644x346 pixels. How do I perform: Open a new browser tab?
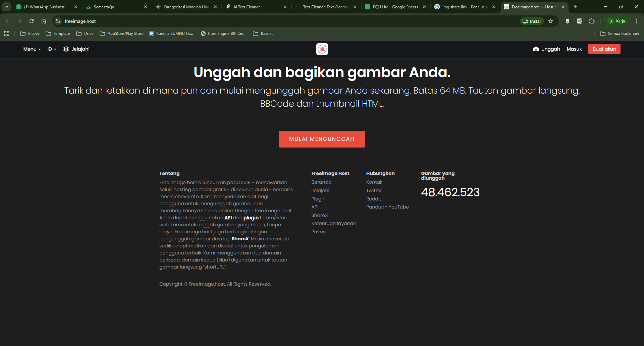(x=575, y=7)
